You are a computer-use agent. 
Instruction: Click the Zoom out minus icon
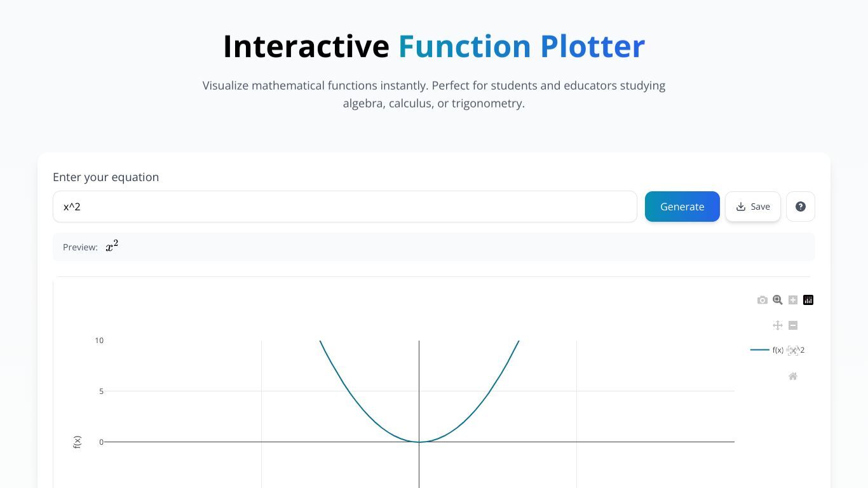click(793, 325)
